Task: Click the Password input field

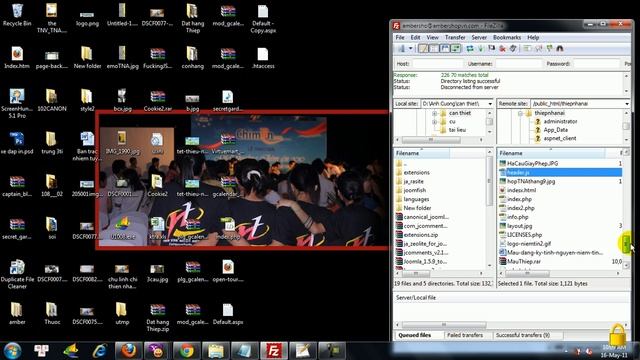Action: click(x=596, y=64)
